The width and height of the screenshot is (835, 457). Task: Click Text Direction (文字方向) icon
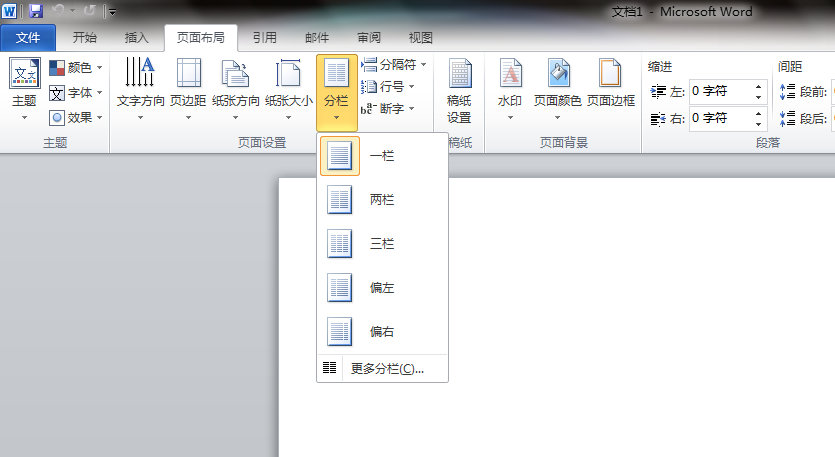140,72
